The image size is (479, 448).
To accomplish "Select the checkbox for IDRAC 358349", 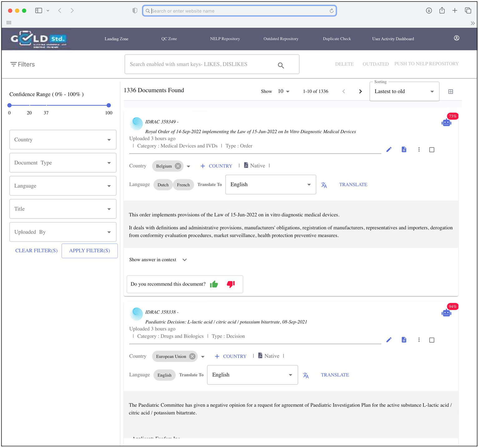I will [x=432, y=150].
